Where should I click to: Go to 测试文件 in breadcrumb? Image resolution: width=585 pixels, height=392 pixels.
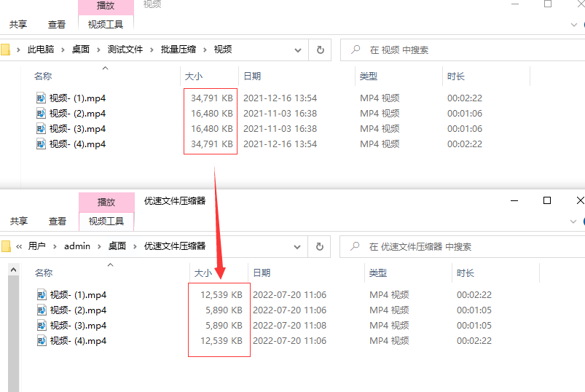coord(125,50)
